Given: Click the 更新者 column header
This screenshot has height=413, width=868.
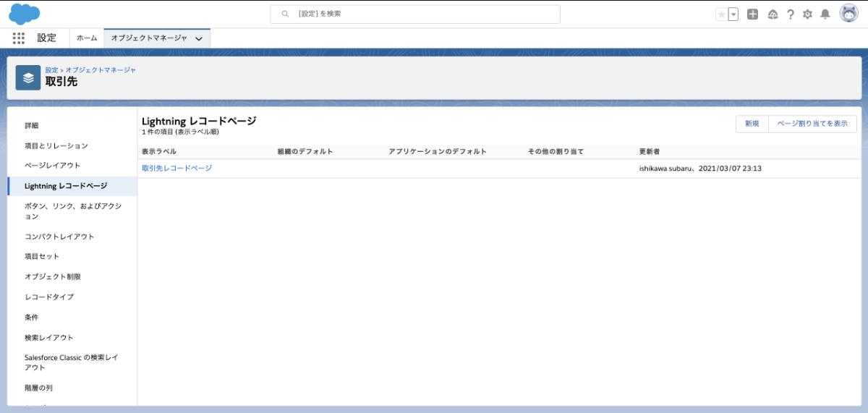Looking at the screenshot, I should [x=650, y=152].
